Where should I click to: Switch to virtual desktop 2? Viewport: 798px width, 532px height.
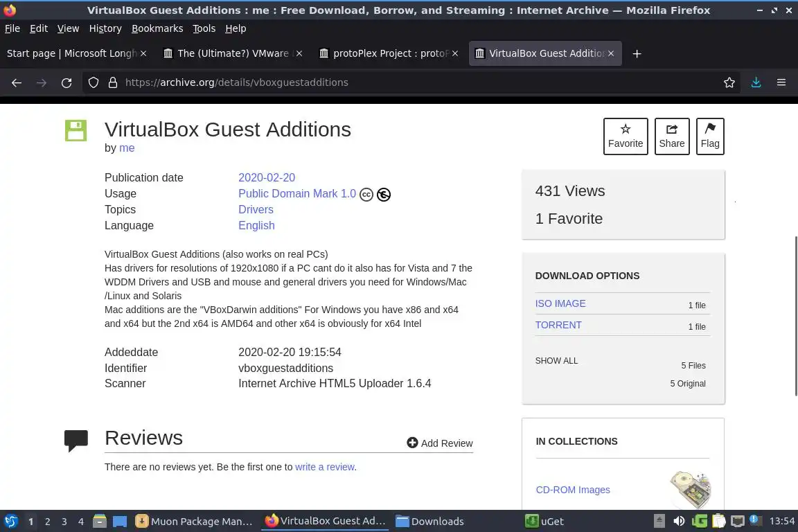coord(47,522)
